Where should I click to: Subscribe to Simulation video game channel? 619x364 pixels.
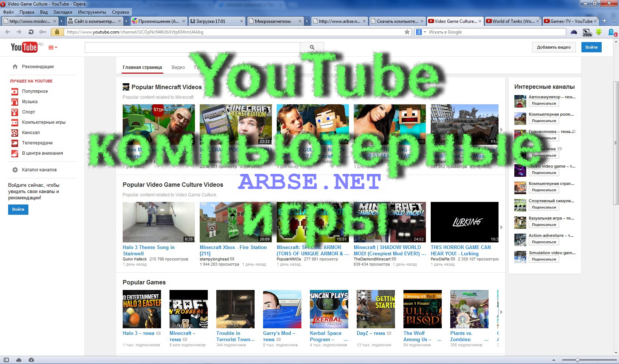coord(544,259)
